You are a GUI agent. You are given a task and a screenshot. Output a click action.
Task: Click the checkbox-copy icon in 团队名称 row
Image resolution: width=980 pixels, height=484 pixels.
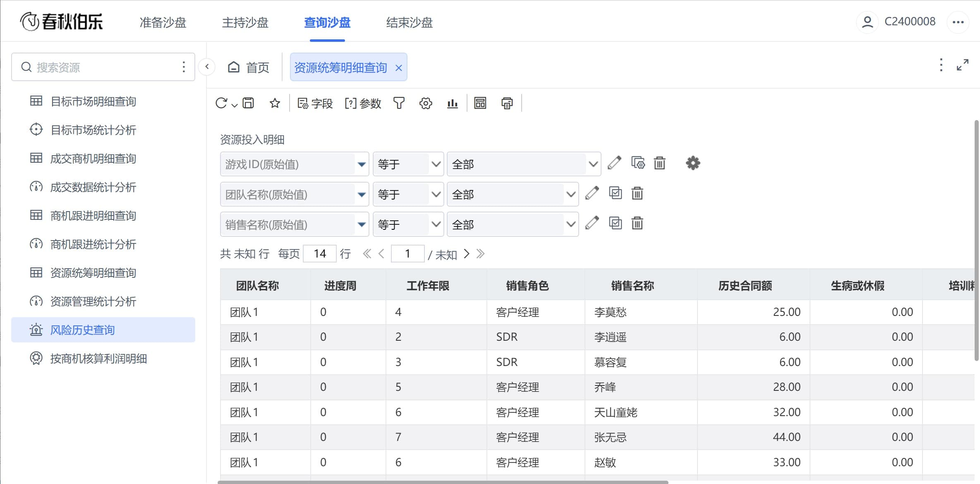(616, 193)
